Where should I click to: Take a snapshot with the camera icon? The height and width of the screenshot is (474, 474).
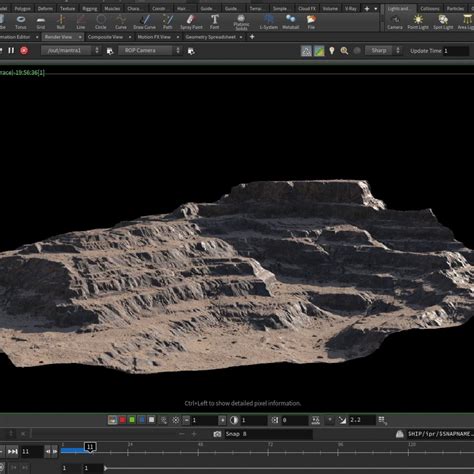pos(217,434)
